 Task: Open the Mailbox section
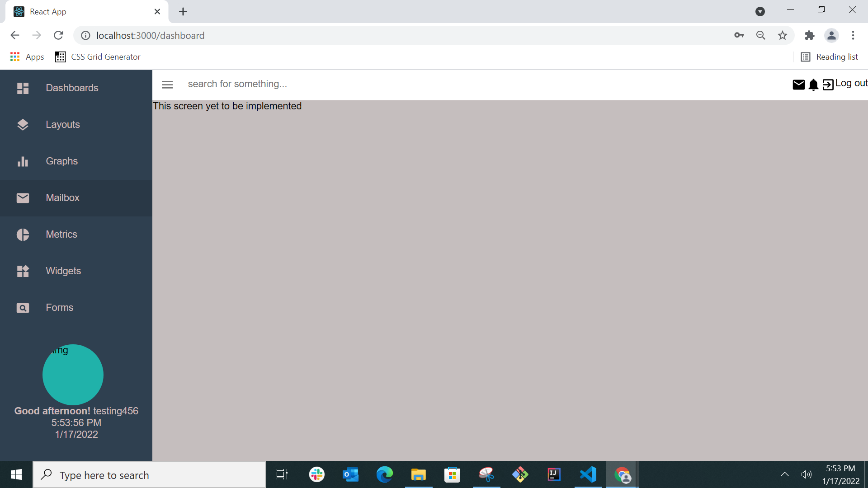point(62,197)
